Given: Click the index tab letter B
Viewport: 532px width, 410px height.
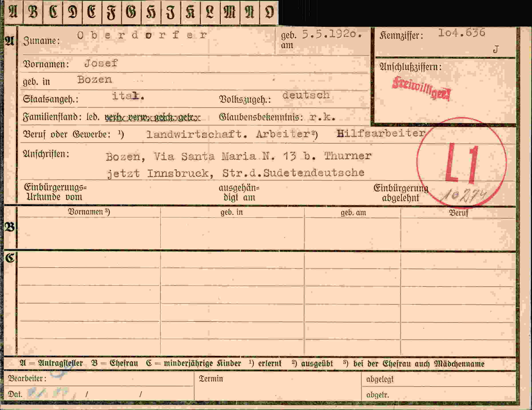Looking at the screenshot, I should pos(33,12).
